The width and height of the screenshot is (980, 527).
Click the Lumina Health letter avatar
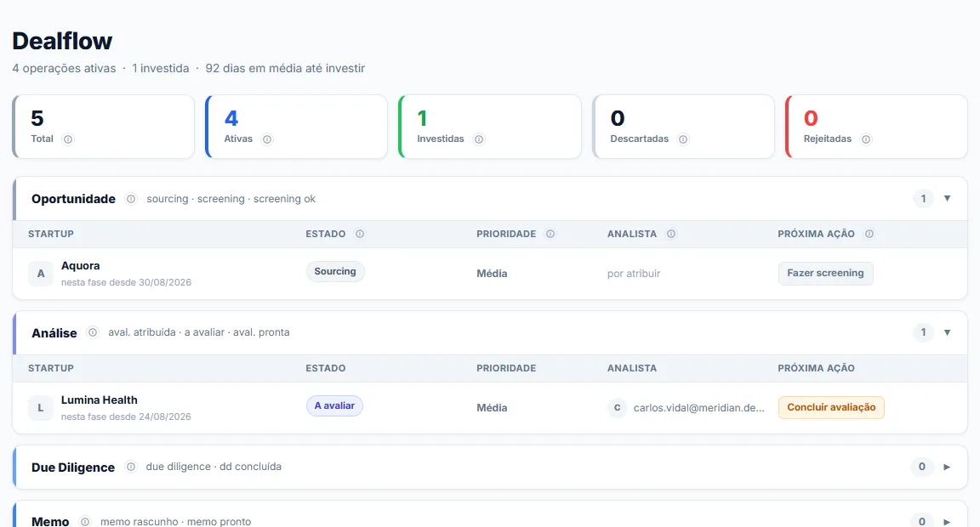tap(41, 408)
